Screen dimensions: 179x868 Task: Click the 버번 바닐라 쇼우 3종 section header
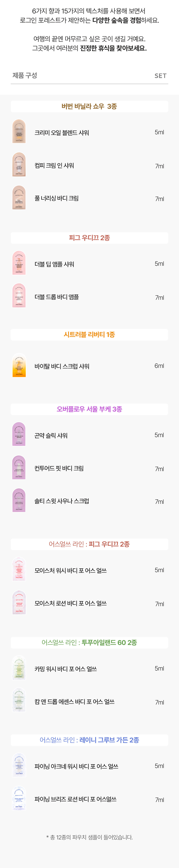click(x=89, y=106)
